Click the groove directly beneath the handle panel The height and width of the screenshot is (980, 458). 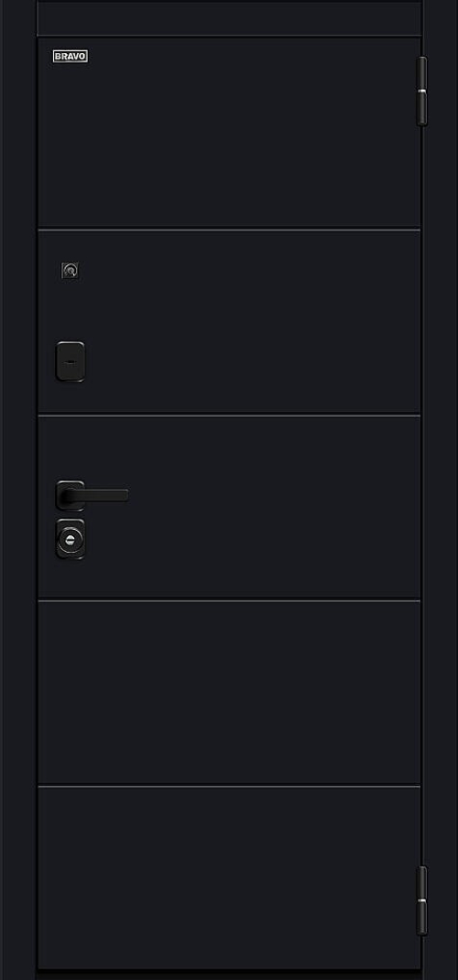click(x=229, y=600)
